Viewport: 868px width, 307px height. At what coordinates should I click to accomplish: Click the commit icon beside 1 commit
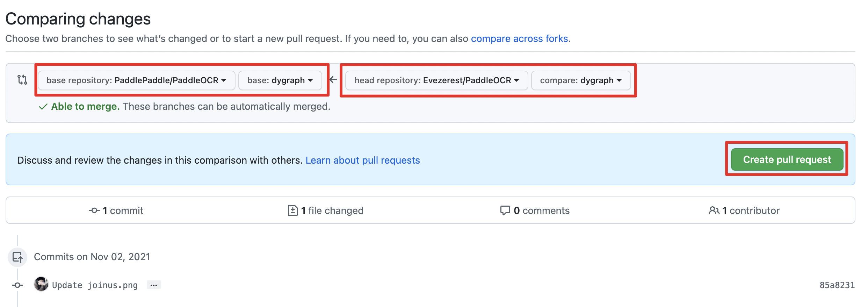(94, 210)
